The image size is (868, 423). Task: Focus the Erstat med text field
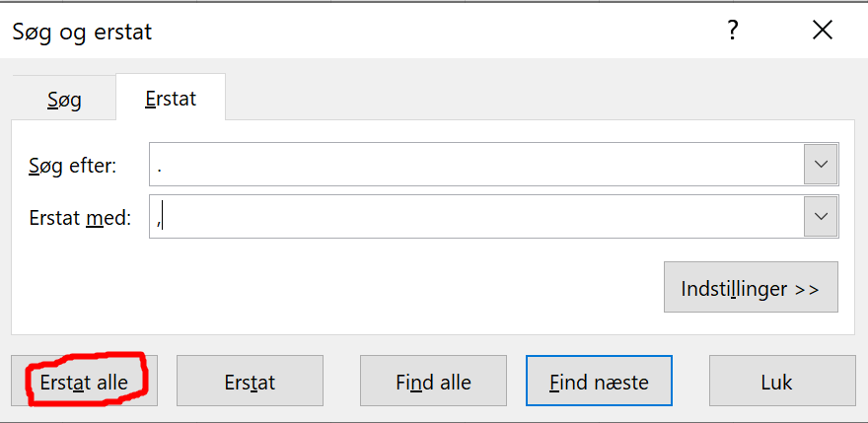[x=476, y=217]
